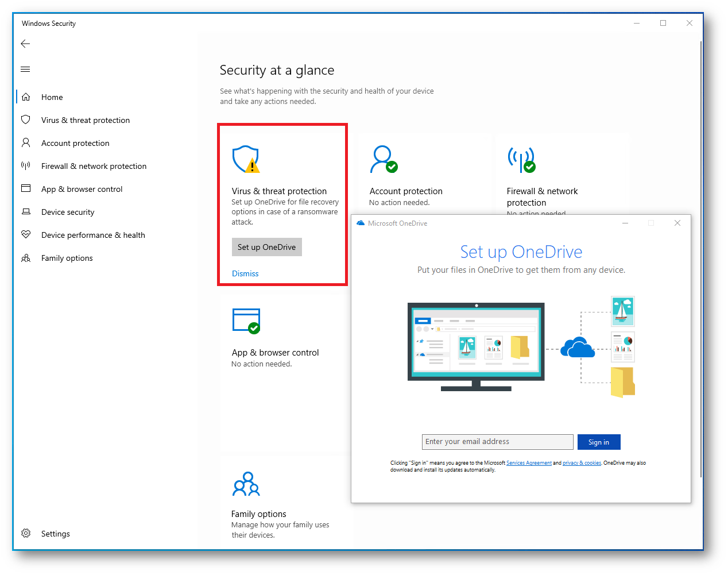Click the laptop icon for Device security
This screenshot has height=575, width=728.
26,211
